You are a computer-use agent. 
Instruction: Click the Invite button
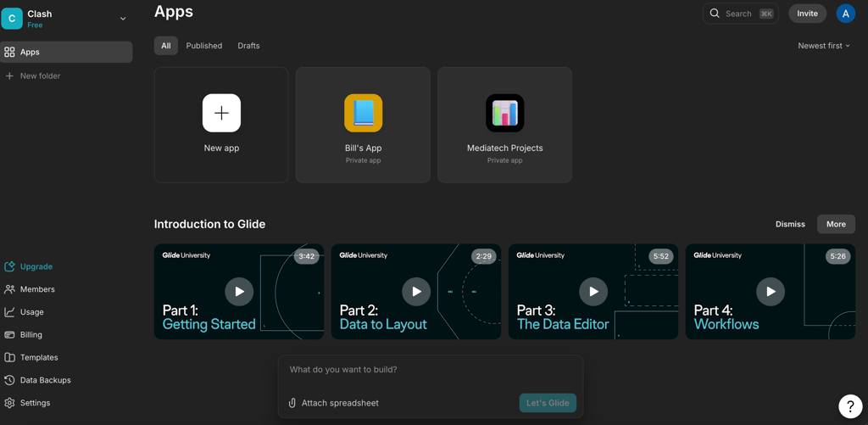[807, 14]
